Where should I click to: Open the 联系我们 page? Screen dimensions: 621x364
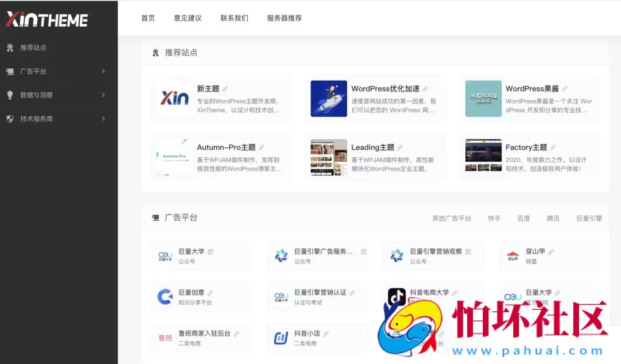click(x=234, y=18)
